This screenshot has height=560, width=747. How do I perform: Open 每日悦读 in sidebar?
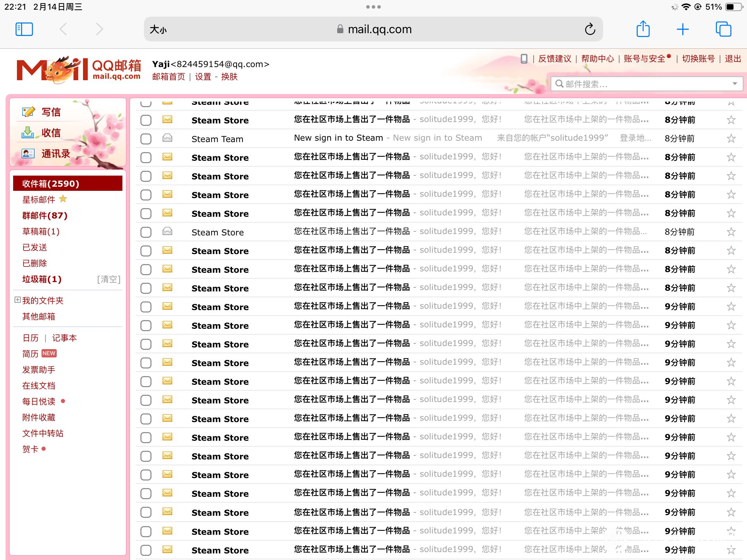coord(39,401)
